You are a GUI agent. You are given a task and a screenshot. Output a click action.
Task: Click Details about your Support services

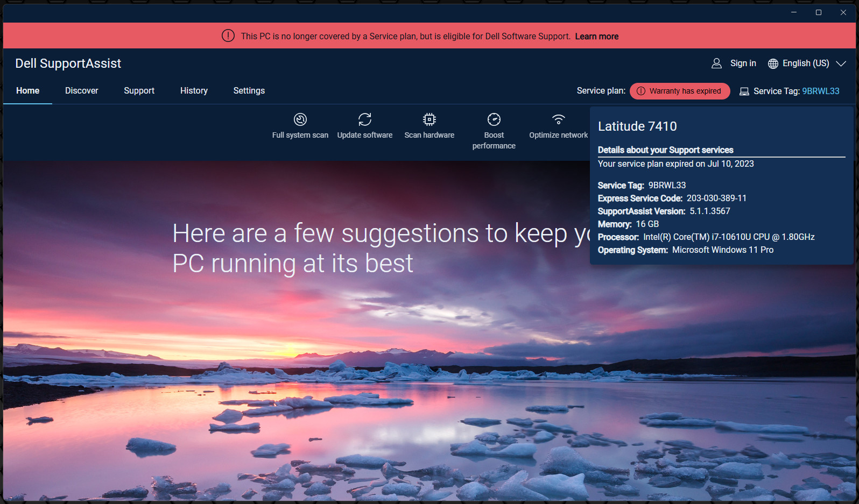coord(666,150)
